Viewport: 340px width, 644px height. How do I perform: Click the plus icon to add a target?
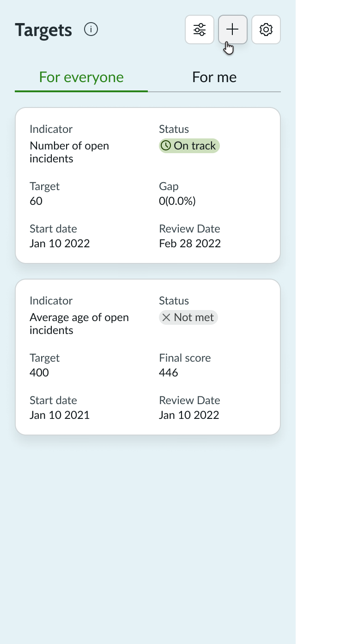tap(232, 29)
